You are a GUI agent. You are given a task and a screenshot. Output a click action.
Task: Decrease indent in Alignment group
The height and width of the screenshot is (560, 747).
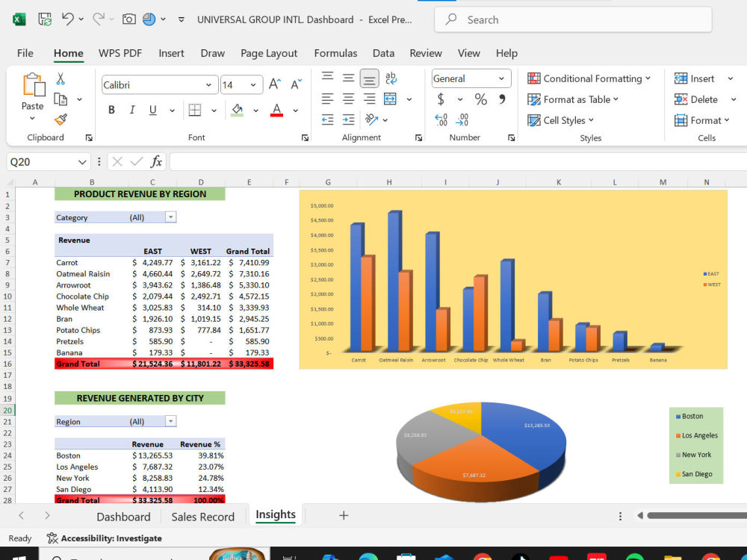[x=327, y=119]
